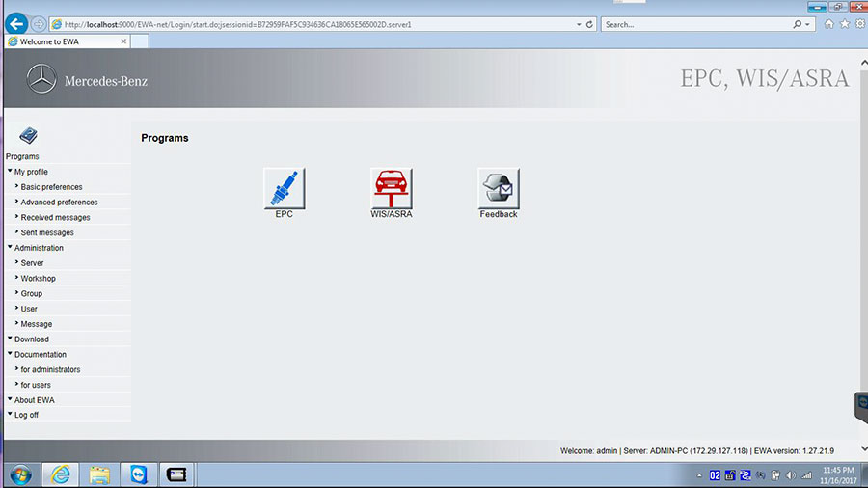
Task: Click the EWA version status text
Action: [794, 451]
